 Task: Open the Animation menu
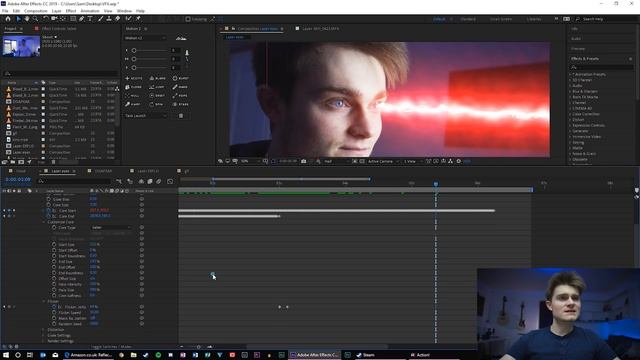click(90, 11)
